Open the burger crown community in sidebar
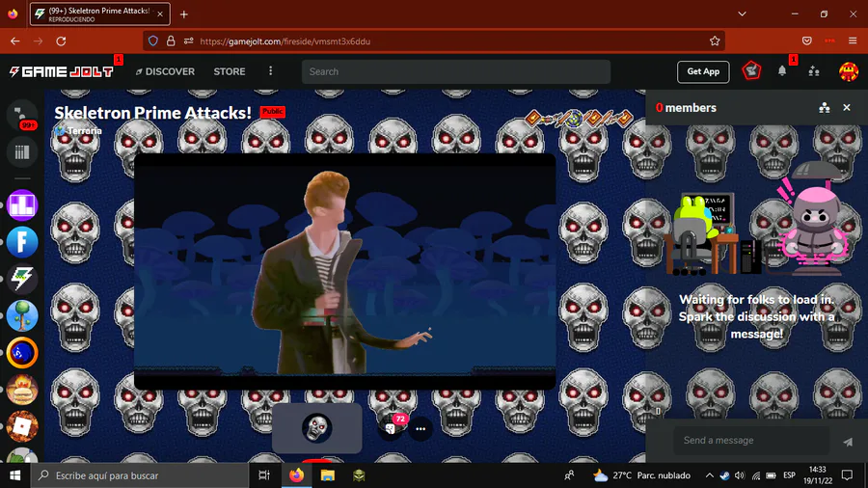 click(22, 389)
